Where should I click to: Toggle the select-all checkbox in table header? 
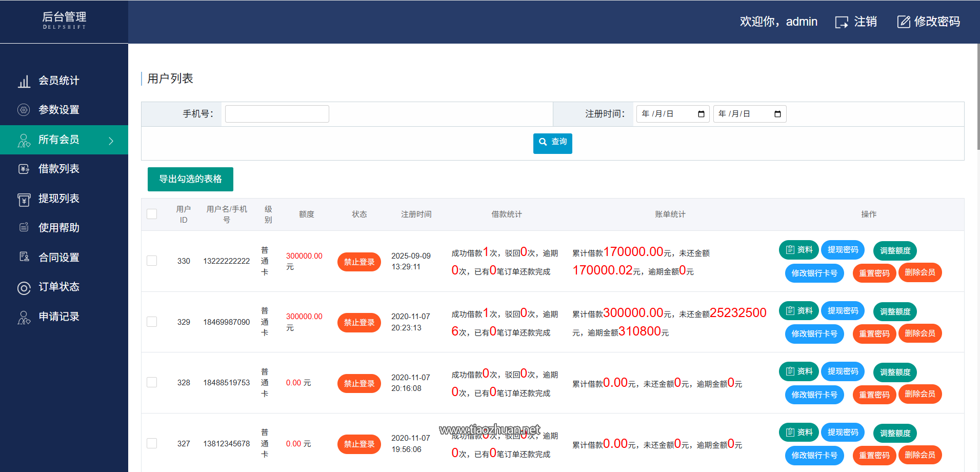coord(151,214)
